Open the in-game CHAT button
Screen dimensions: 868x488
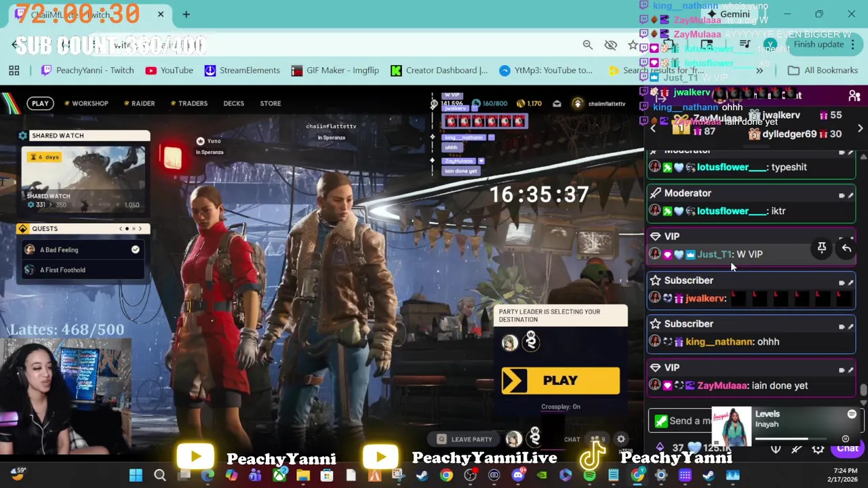(572, 439)
